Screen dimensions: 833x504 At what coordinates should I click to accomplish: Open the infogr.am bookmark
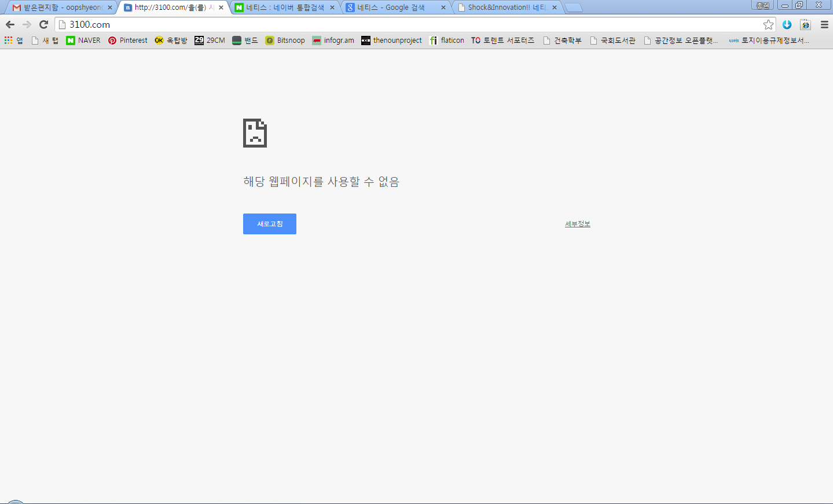point(333,41)
